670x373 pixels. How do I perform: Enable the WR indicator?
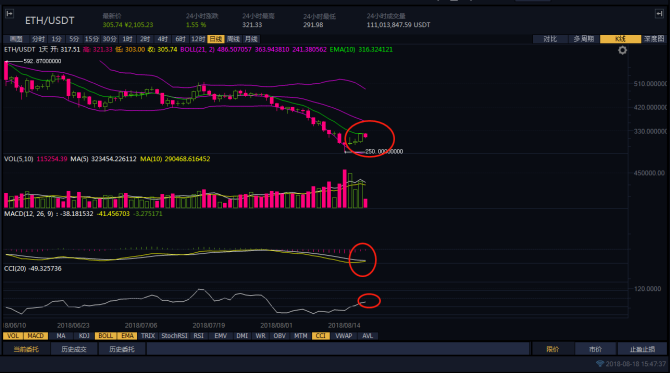click(261, 336)
